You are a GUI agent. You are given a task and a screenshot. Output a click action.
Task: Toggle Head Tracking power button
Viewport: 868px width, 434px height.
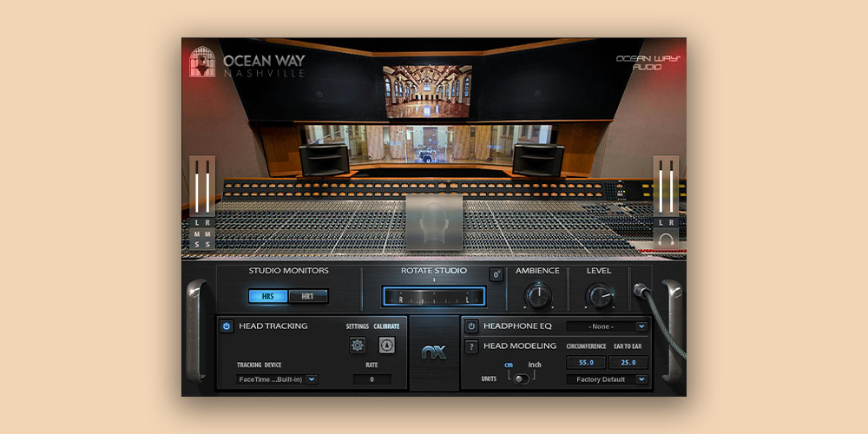click(x=227, y=326)
